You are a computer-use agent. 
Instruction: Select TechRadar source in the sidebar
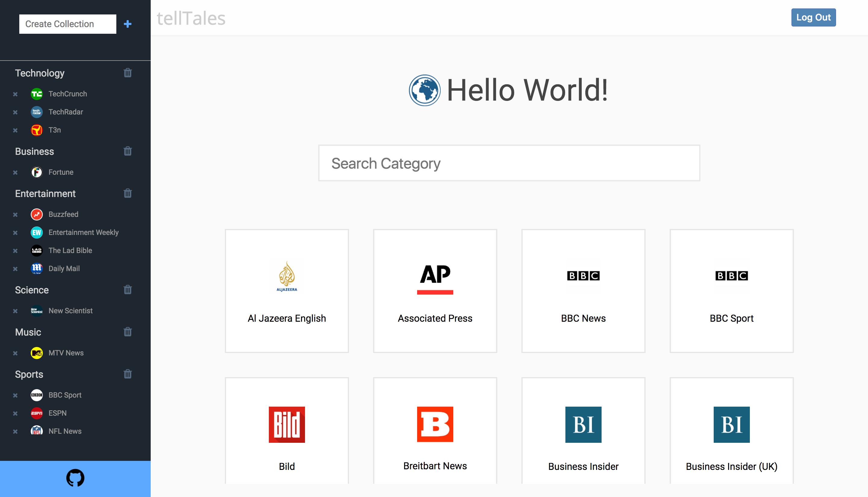[66, 112]
